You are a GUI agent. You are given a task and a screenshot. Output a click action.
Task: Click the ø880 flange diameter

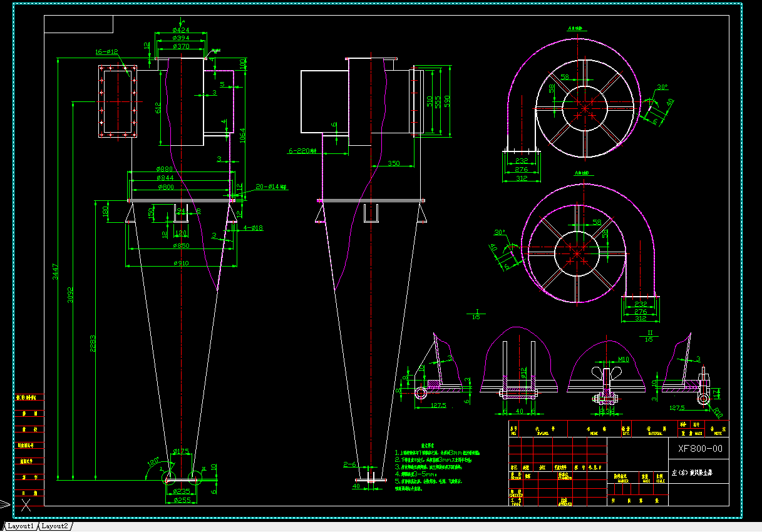[165, 169]
